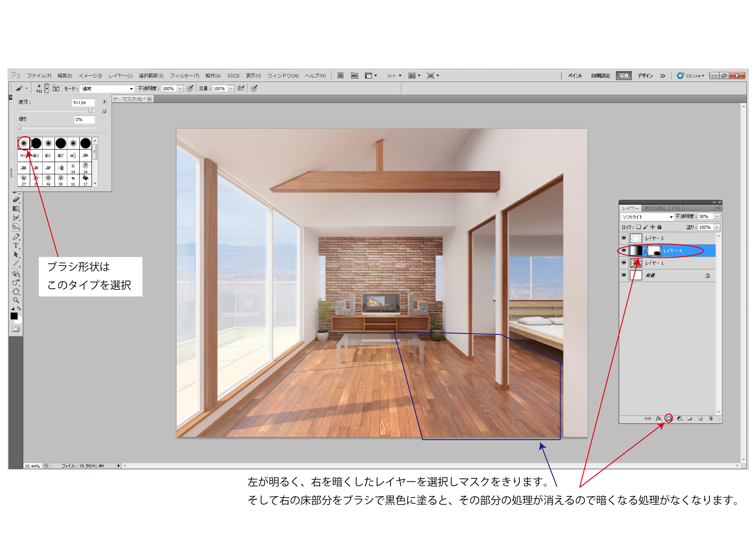Select the Eraser tool
Viewport: 756px width, 539px height.
click(16, 199)
